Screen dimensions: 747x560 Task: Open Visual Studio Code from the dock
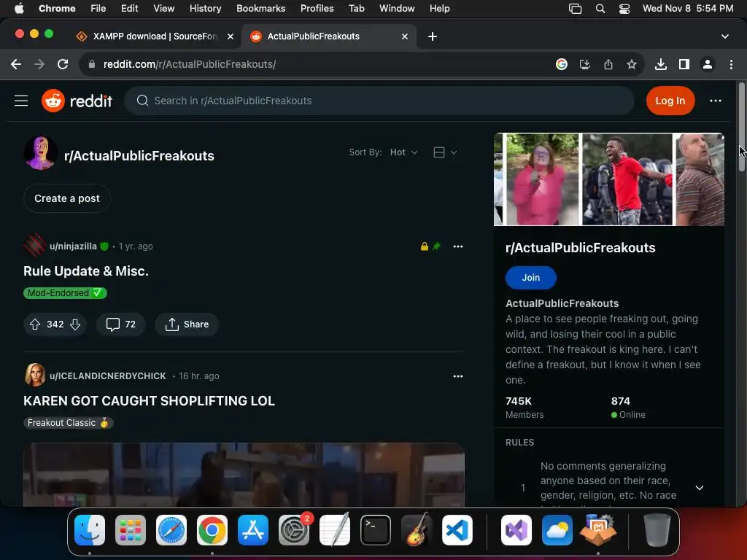coord(457,530)
